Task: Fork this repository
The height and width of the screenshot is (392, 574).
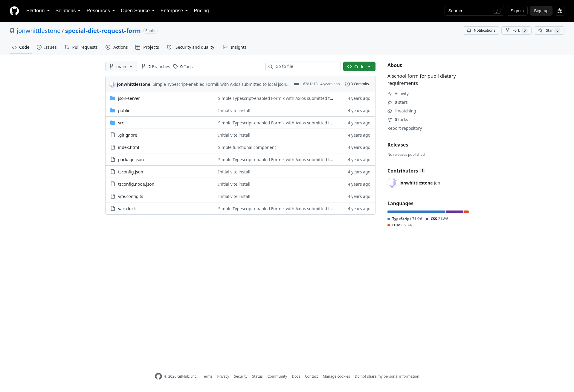Action: [x=516, y=30]
